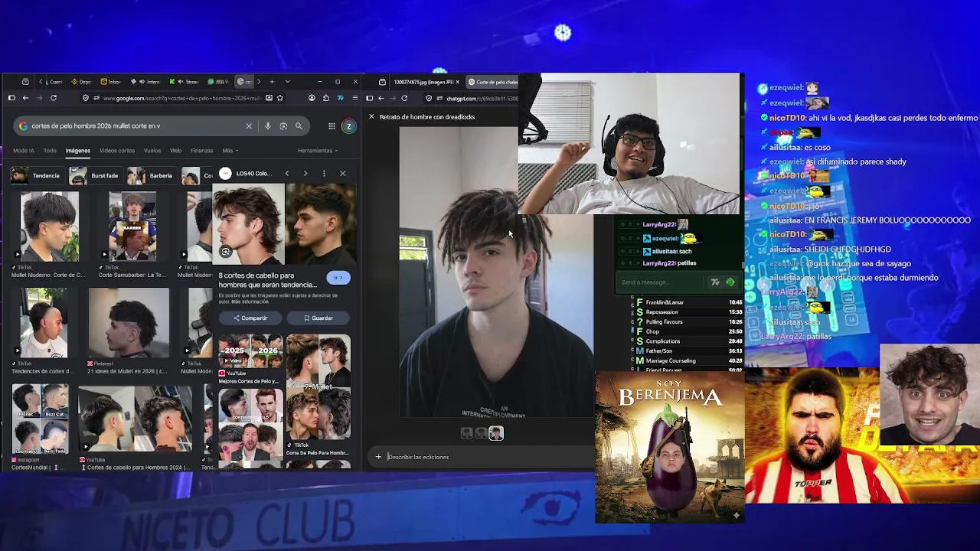This screenshot has width=980, height=551.
Task: Filter images by Tendencia chip
Action: (37, 176)
